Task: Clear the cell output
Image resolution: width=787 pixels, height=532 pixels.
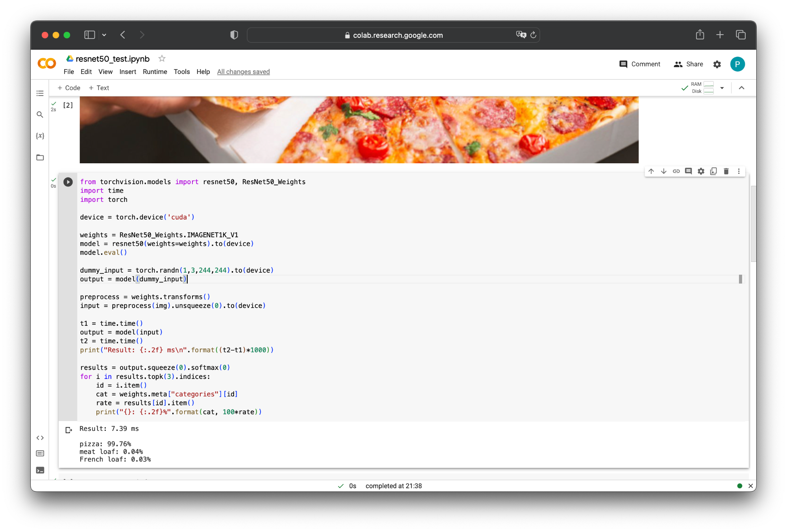Action: pyautogui.click(x=68, y=430)
